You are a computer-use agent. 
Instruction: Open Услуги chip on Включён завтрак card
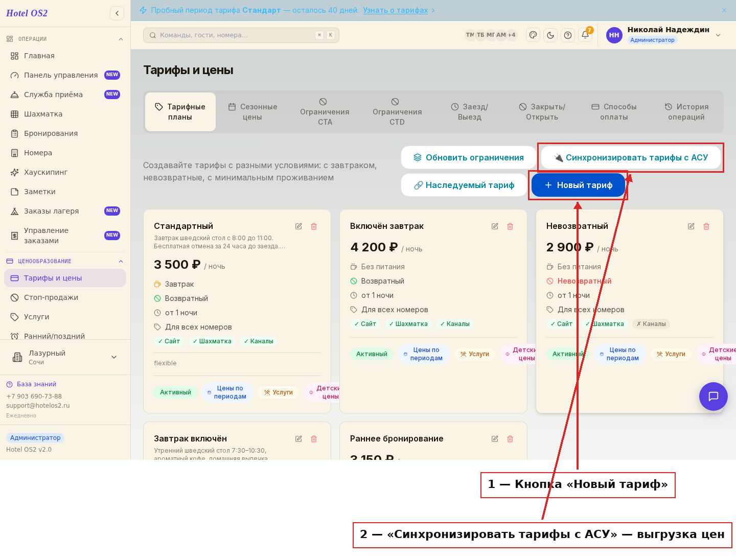point(475,354)
